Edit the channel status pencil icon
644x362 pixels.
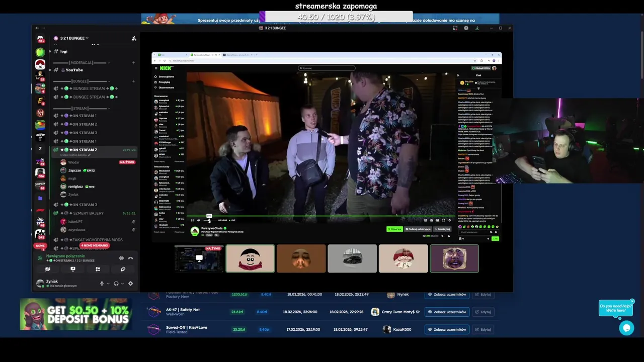tap(90, 155)
